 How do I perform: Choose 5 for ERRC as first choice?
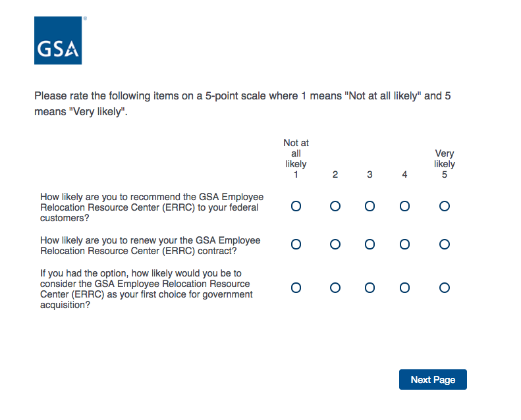tap(445, 288)
